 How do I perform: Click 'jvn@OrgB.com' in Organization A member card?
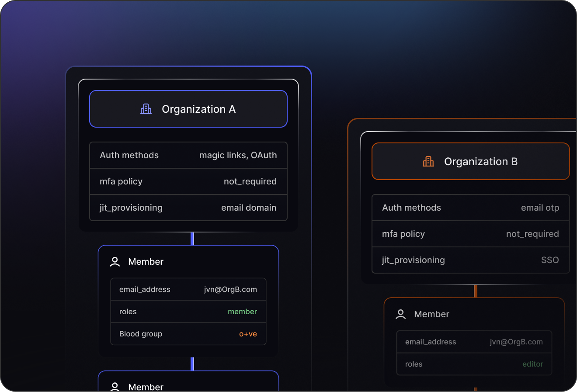click(230, 289)
